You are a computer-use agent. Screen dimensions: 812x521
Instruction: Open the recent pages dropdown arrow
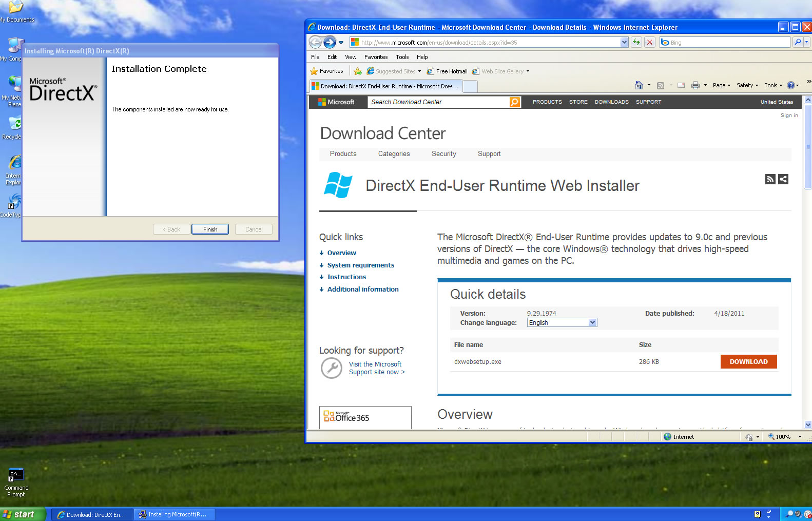point(341,43)
